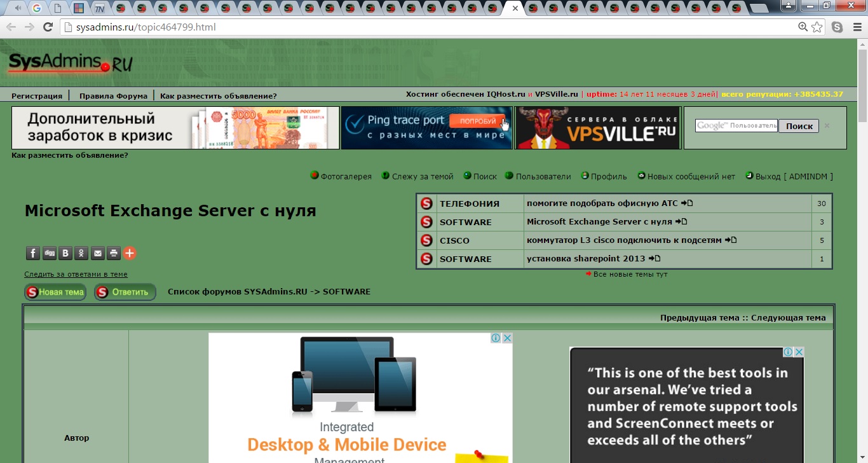
Task: Open topic помогите подобрать офисную АТС
Action: [x=602, y=204]
